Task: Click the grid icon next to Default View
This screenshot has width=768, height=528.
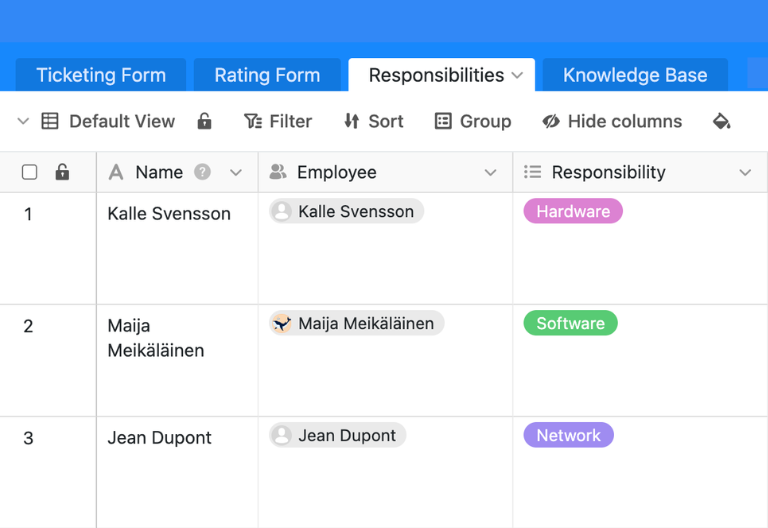Action: [50, 121]
